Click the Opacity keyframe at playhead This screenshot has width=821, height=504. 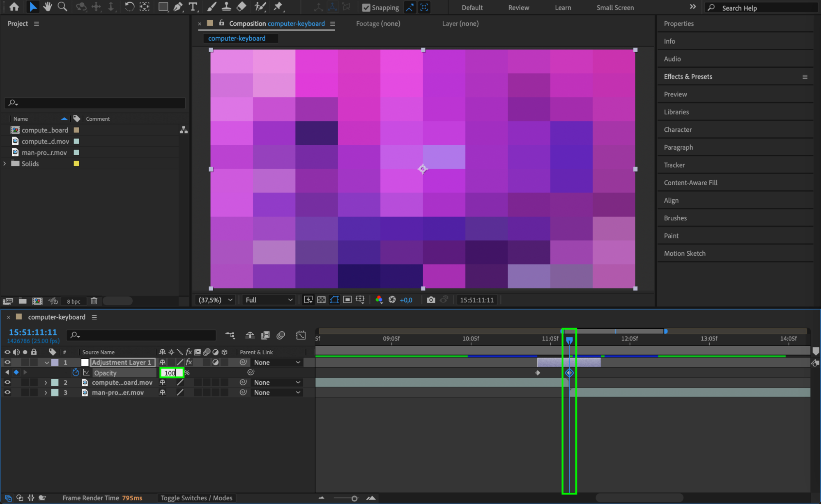(569, 373)
